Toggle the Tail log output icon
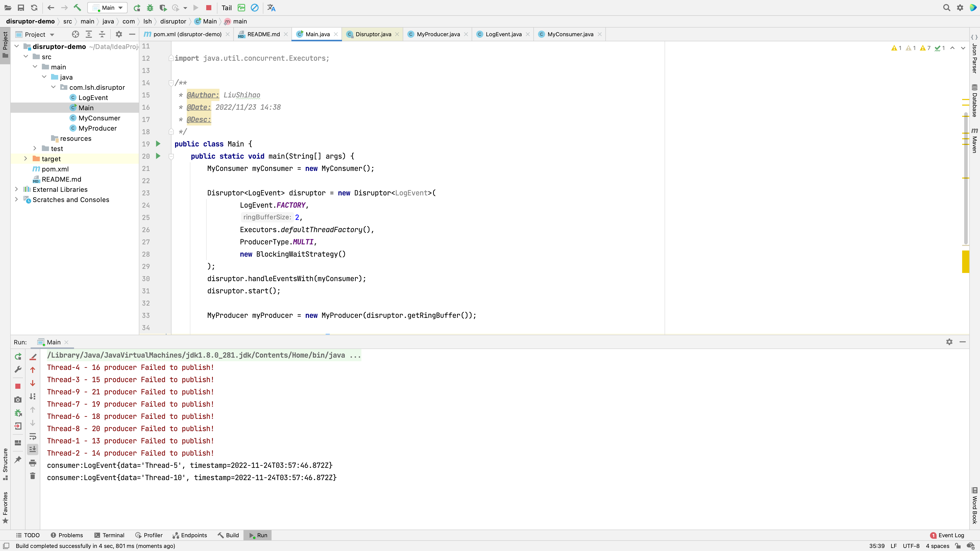980x551 pixels. (227, 7)
